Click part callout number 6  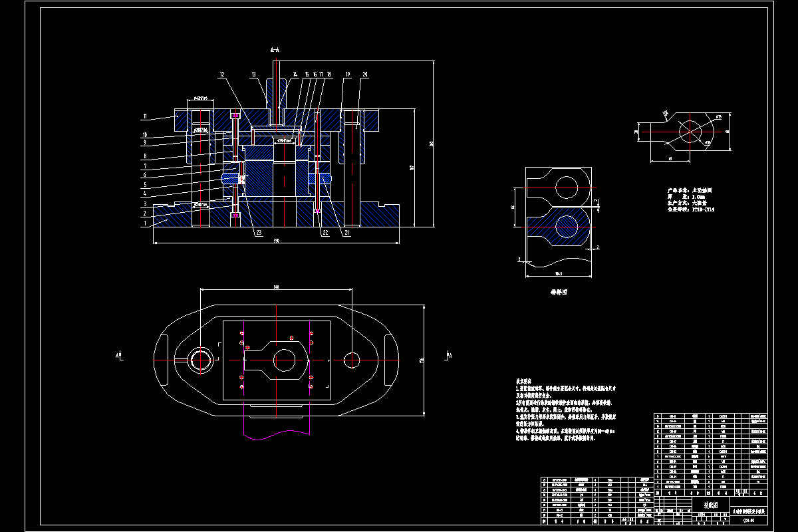point(145,175)
